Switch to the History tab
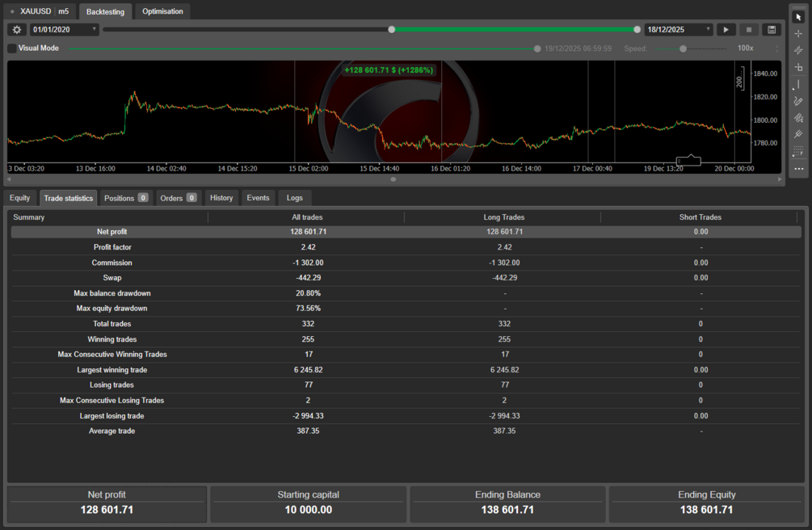812x530 pixels. coord(221,198)
